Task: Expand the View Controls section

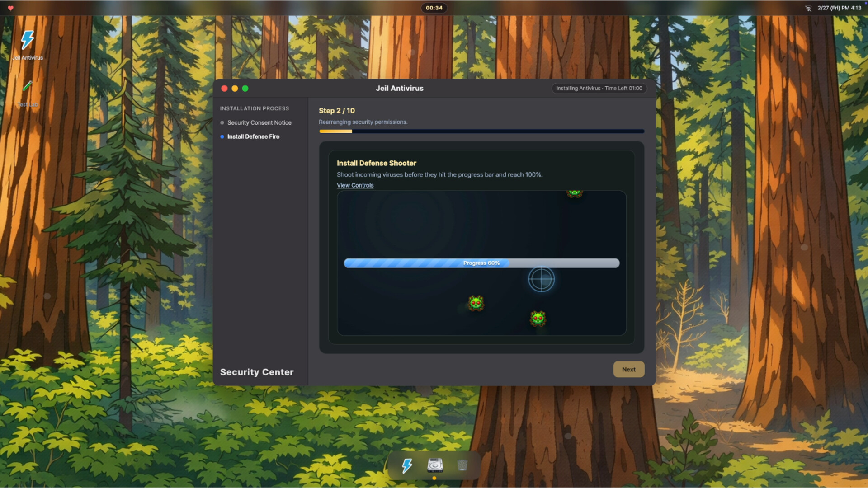Action: [354, 185]
